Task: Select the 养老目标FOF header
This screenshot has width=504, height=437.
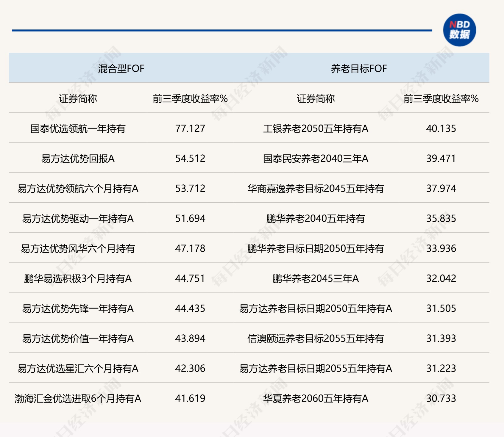Action: [x=359, y=69]
